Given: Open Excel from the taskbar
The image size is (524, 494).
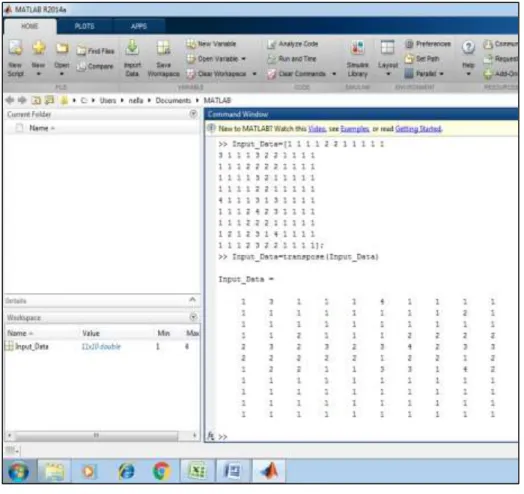Looking at the screenshot, I should pos(197,472).
